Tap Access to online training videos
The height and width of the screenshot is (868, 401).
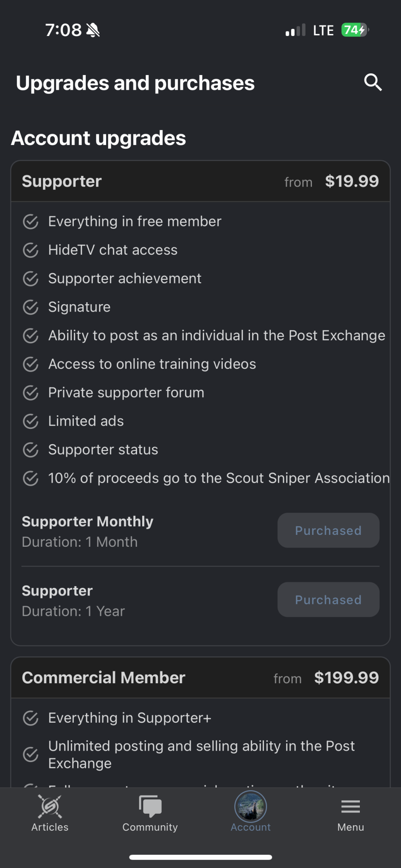(x=152, y=364)
